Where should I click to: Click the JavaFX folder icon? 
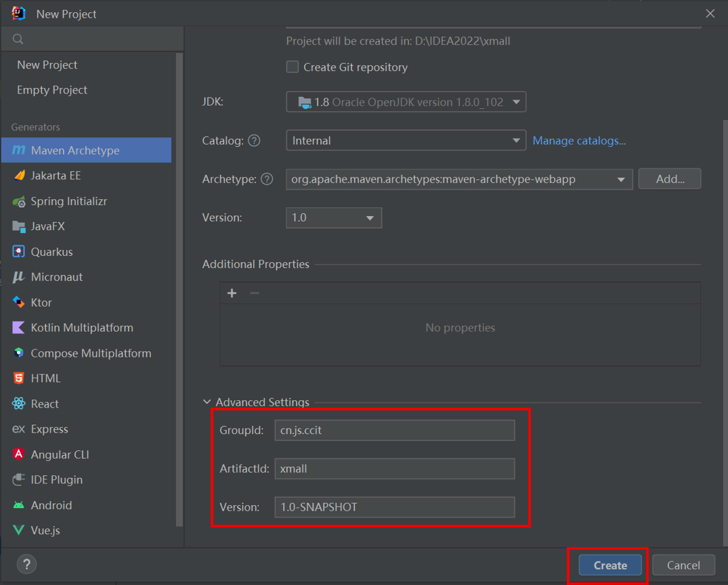18,227
